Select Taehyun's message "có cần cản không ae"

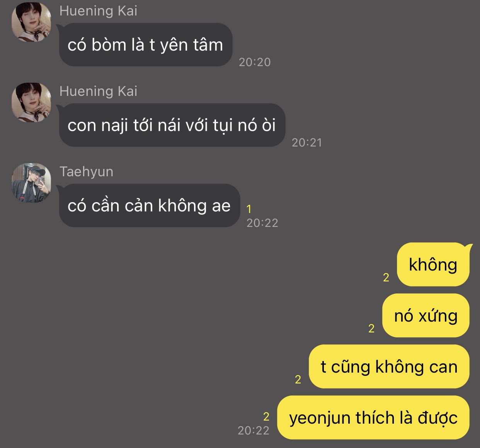tap(150, 206)
